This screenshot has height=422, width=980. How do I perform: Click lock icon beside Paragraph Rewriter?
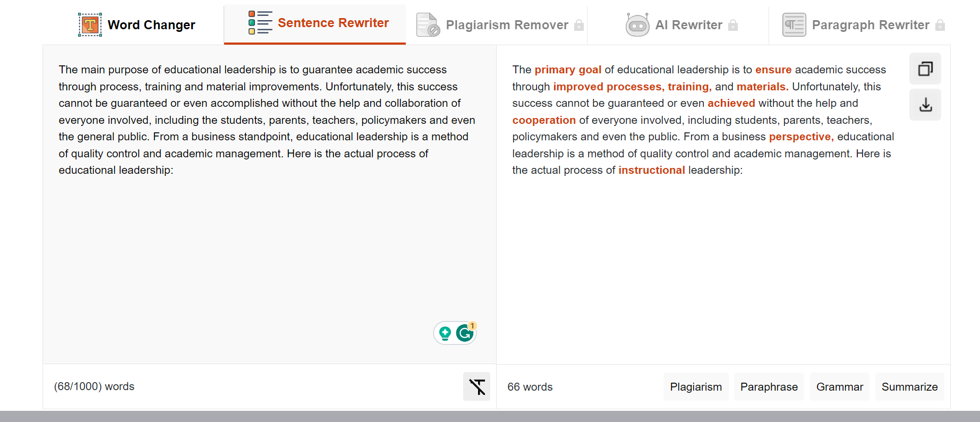[x=940, y=25]
